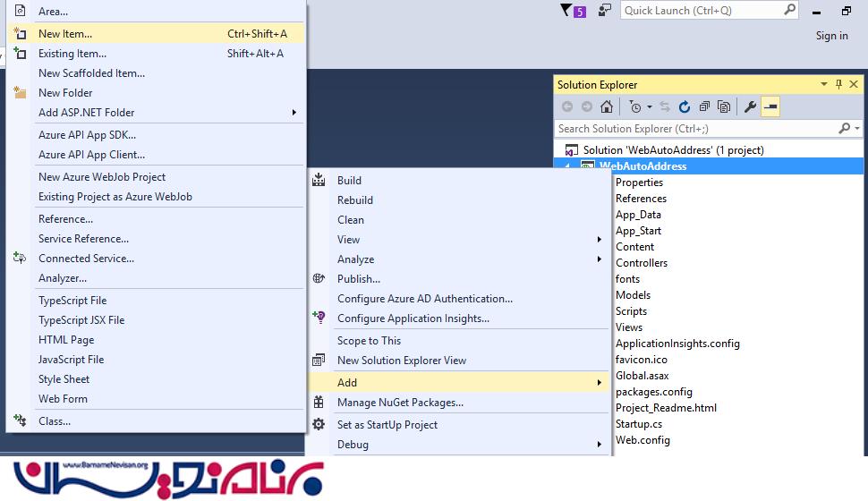
Task: Expand the Debug submenu
Action: (x=599, y=445)
